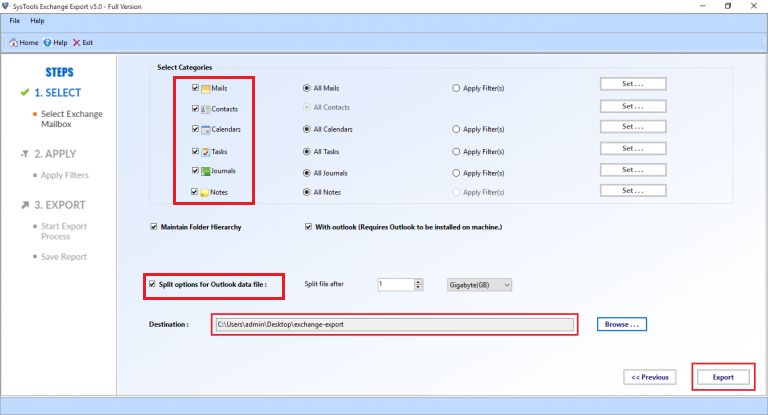Click the Calendars category icon
The image size is (768, 415).
coord(206,130)
